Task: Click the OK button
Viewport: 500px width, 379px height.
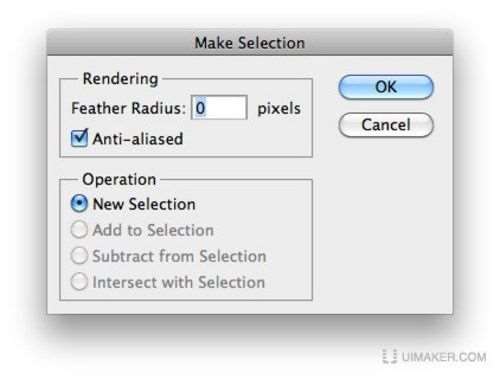Action: [386, 87]
